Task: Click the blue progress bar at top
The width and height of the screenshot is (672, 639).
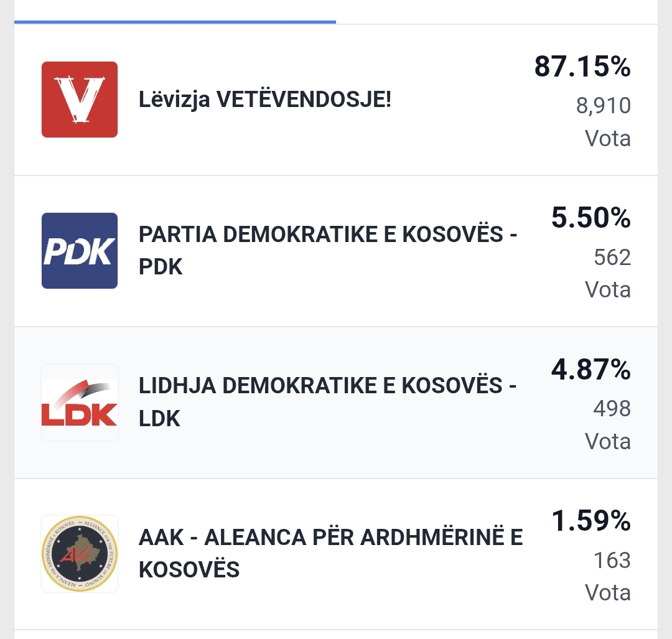Action: pyautogui.click(x=175, y=22)
